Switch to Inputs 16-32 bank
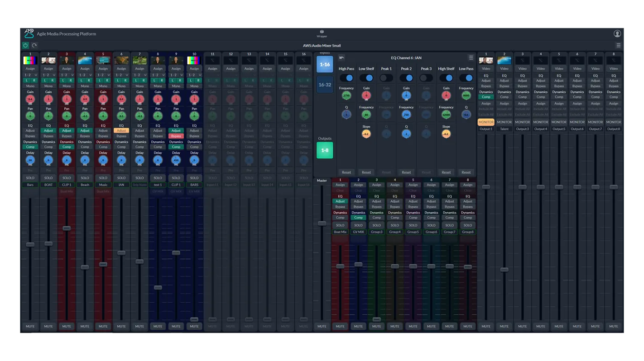 (325, 85)
